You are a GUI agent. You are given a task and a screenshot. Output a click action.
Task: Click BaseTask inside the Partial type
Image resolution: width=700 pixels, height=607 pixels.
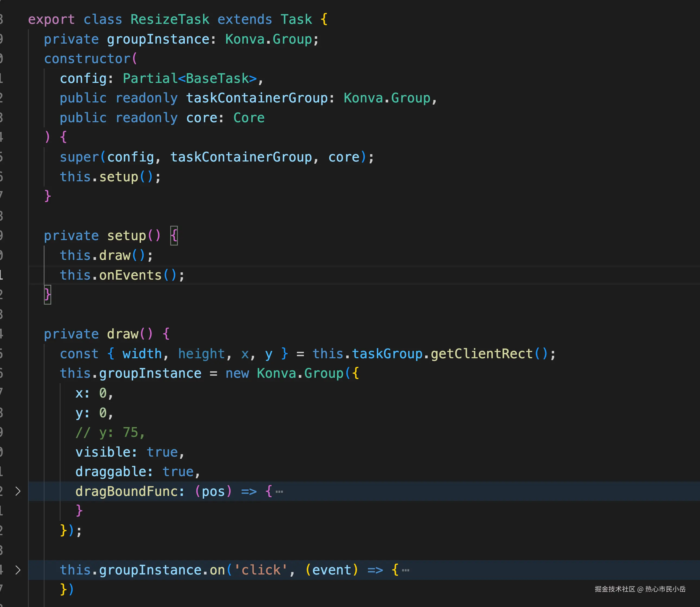[x=217, y=78]
